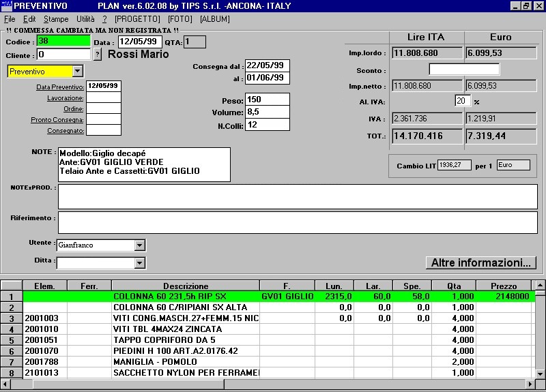Select the COLONNA 60 C/RIPIANI SX ALTA cell
546x392 pixels.
coord(186,307)
